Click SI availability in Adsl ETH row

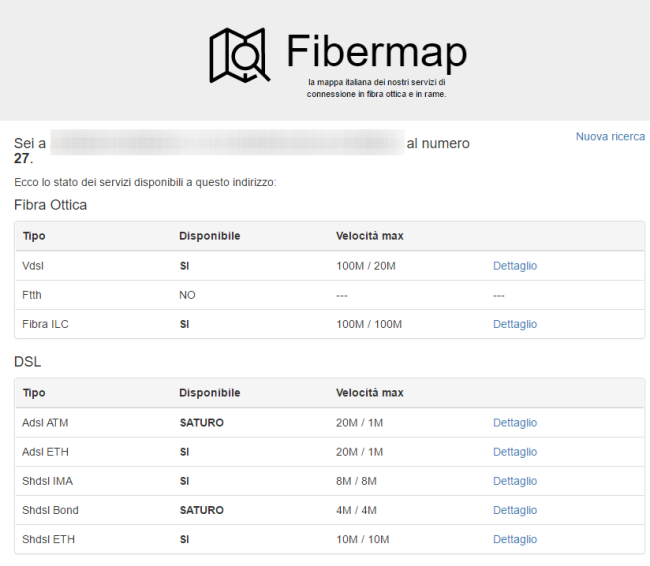coord(184,452)
